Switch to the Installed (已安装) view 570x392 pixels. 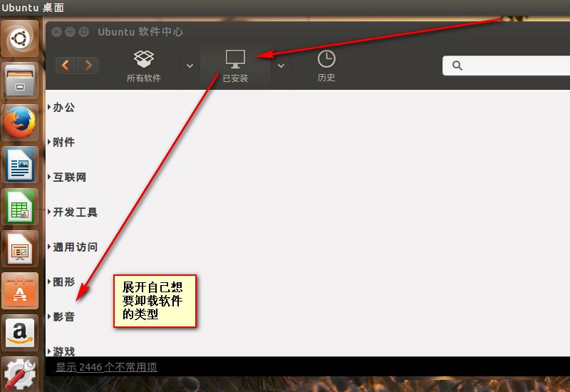click(x=235, y=66)
